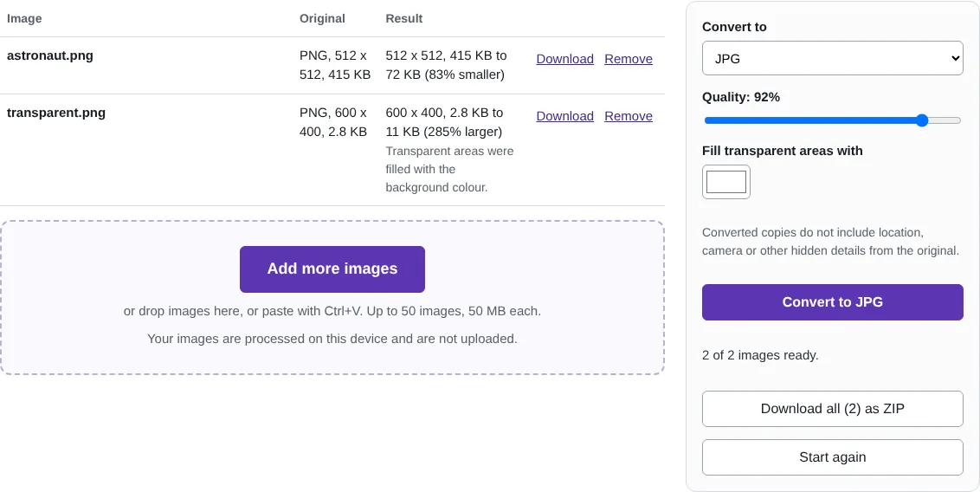Click the Convert to JPG button
Viewport: 980px width, 492px height.
(x=832, y=302)
